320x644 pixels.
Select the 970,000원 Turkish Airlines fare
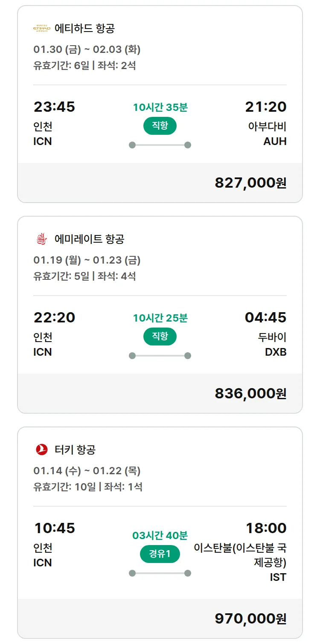[x=250, y=618]
